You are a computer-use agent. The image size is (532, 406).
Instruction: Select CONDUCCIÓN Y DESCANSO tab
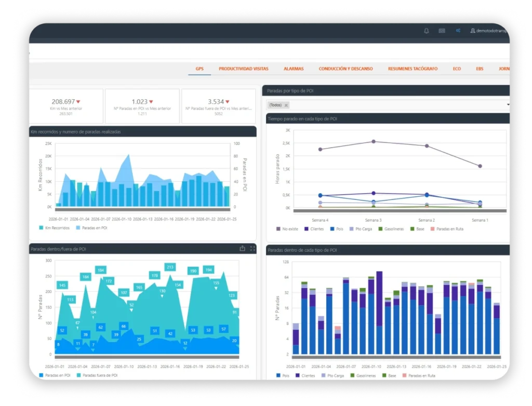click(x=345, y=69)
